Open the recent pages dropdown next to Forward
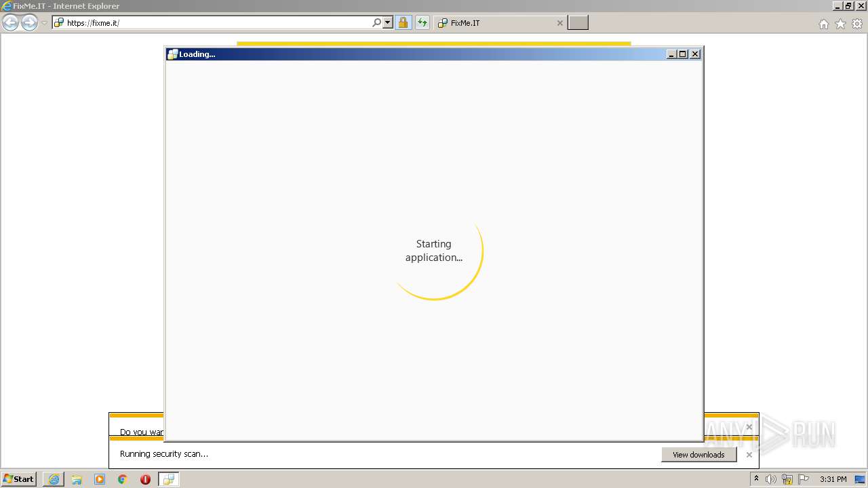The height and width of the screenshot is (488, 868). [x=44, y=23]
